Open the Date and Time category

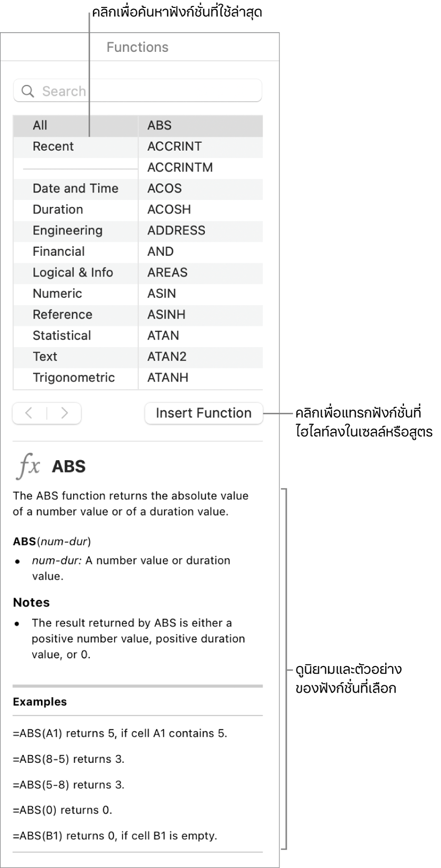coord(75,189)
